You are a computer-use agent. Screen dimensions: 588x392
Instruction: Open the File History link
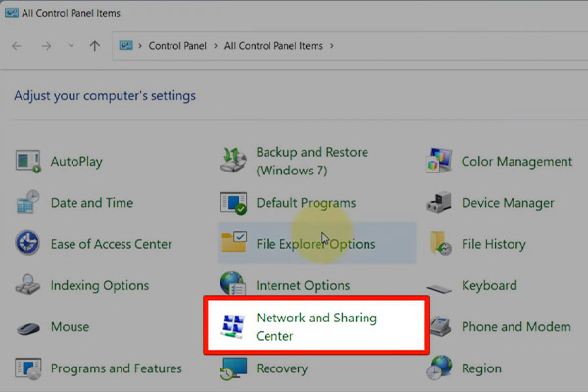(x=494, y=244)
